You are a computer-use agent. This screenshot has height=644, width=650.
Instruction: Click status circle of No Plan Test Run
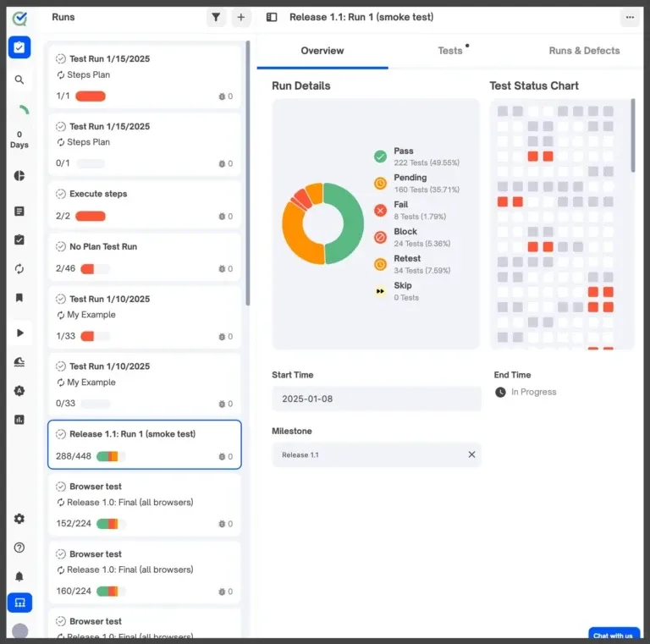coord(61,246)
